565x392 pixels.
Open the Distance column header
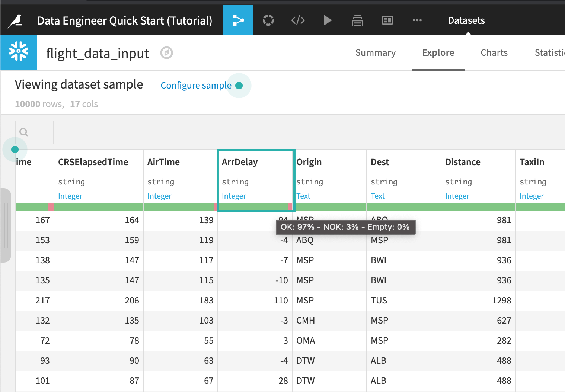pos(463,162)
